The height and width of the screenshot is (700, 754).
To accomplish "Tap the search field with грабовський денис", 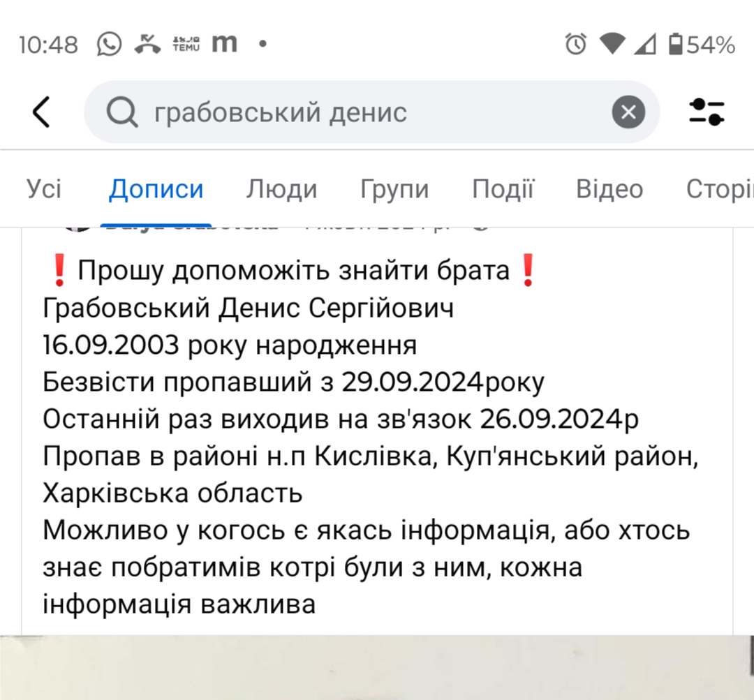I will click(371, 112).
